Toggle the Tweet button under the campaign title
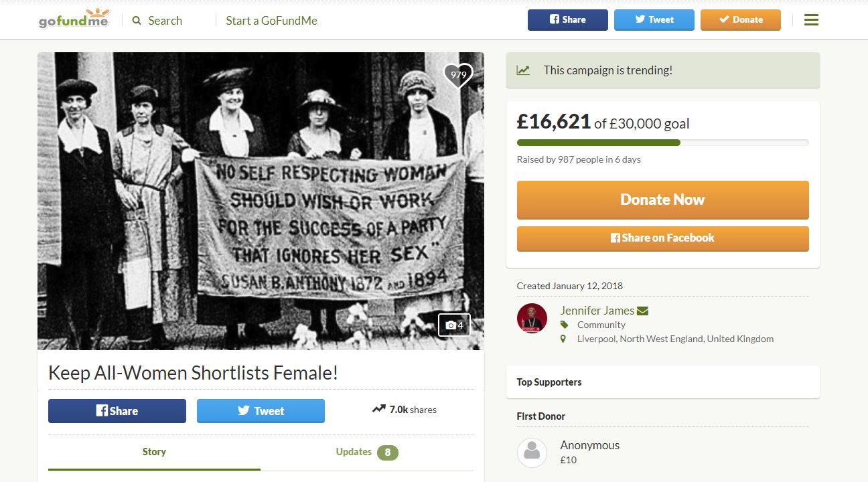This screenshot has height=482, width=868. point(261,410)
